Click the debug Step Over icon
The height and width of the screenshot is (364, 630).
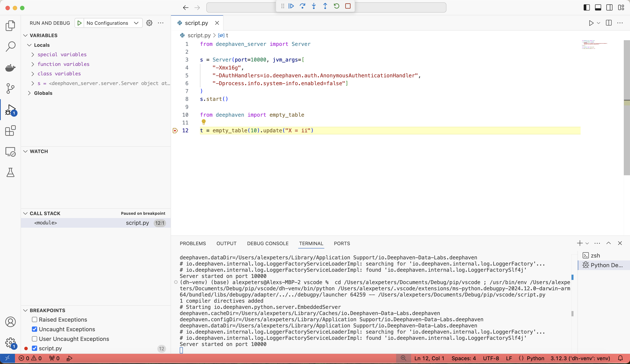click(x=302, y=6)
